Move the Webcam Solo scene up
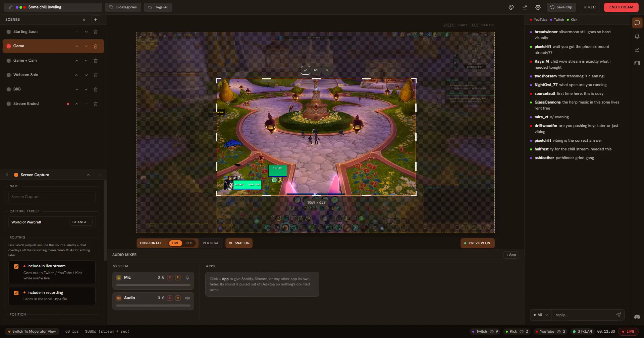This screenshot has width=644, height=338. click(x=77, y=75)
